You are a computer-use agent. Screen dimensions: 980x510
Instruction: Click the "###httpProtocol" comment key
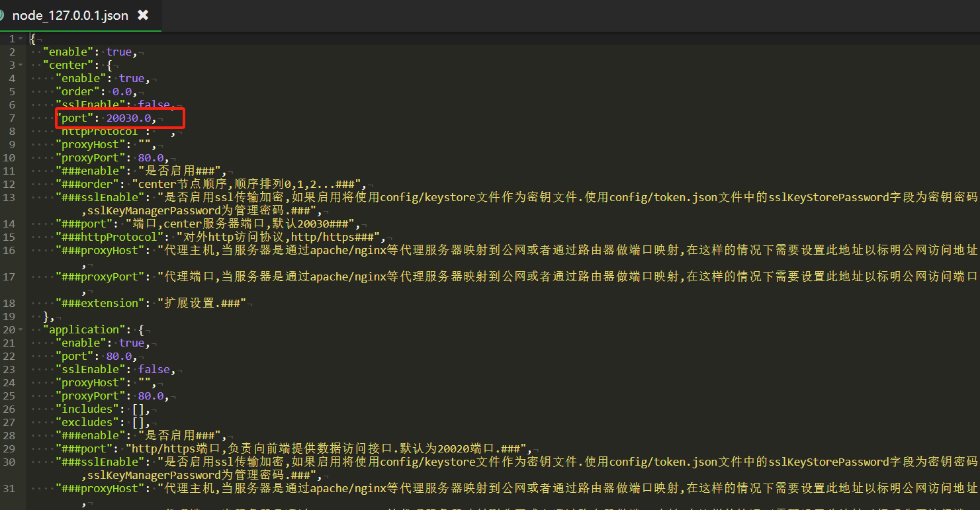[109, 237]
